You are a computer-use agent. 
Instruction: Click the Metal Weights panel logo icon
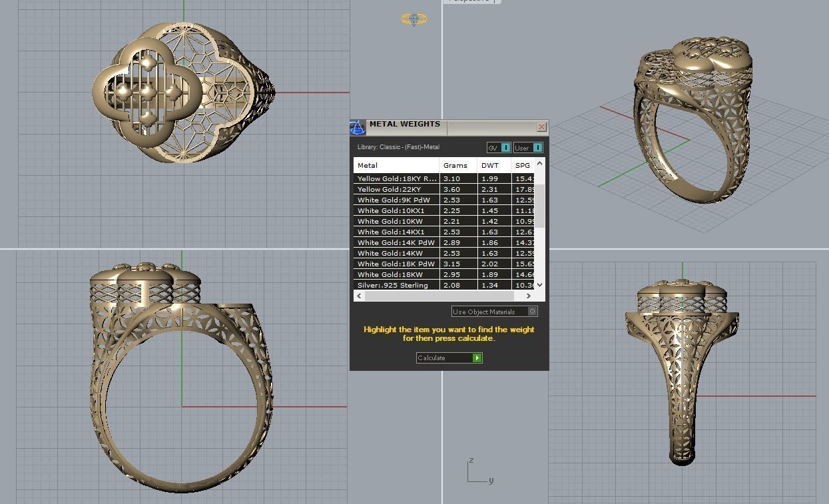point(358,128)
